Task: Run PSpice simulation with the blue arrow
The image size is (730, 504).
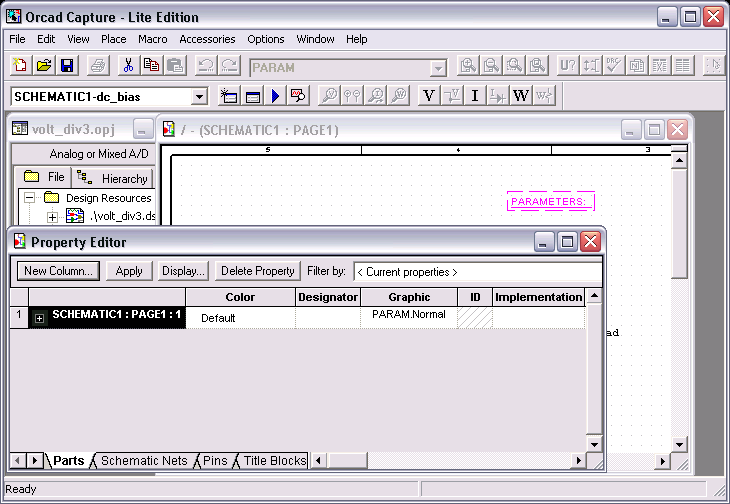Action: click(276, 96)
